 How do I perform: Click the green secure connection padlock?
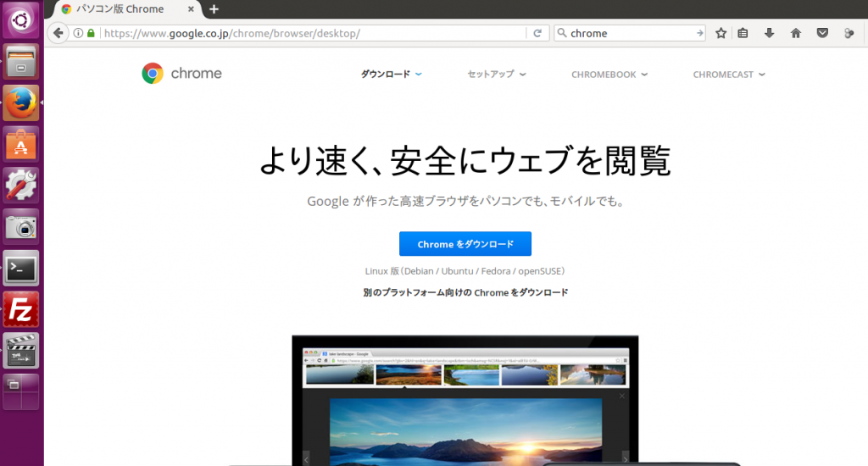[91, 33]
